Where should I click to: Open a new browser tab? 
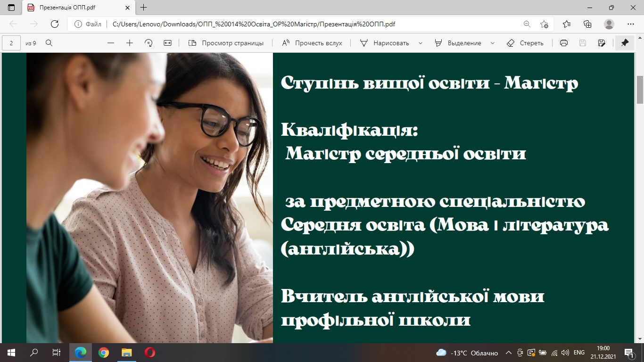(x=144, y=8)
